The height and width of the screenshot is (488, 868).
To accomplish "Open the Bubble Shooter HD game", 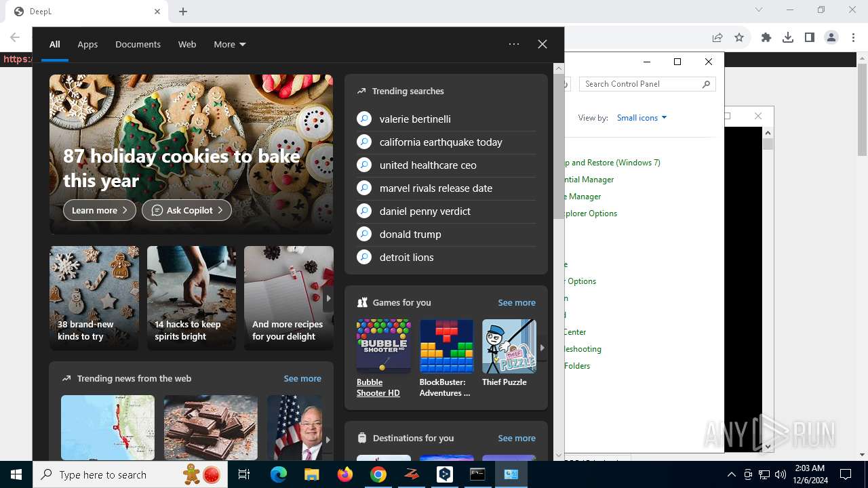I will pyautogui.click(x=383, y=359).
